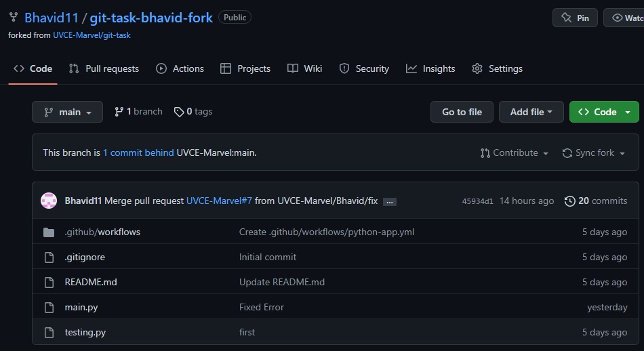
Task: Open the git-task-bhavid-fork repository link
Action: pyautogui.click(x=151, y=18)
